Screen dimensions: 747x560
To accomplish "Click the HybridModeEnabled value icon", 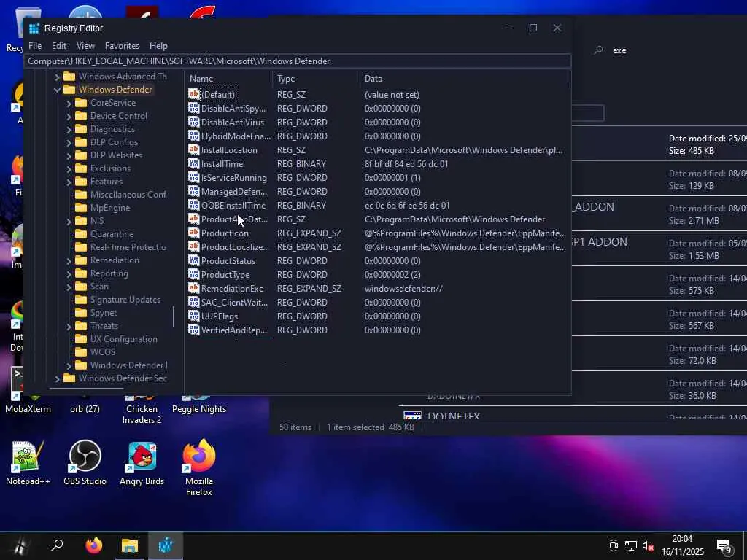I will (x=193, y=136).
